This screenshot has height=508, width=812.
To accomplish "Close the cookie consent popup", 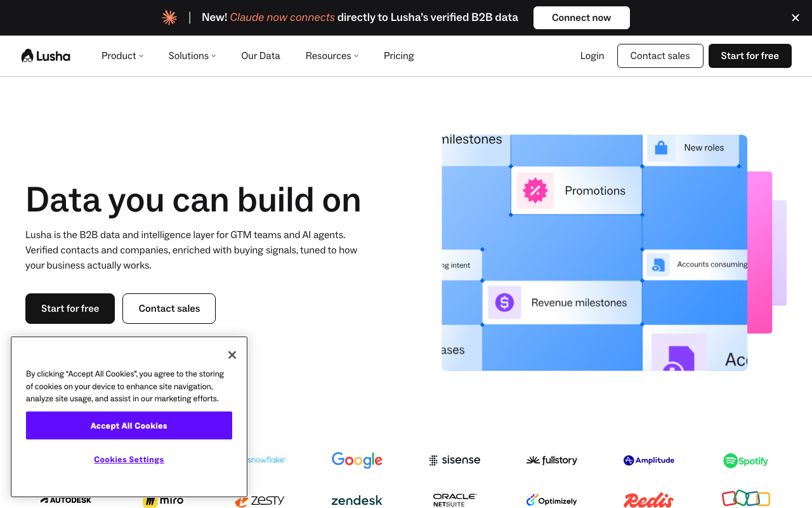I will click(x=232, y=355).
